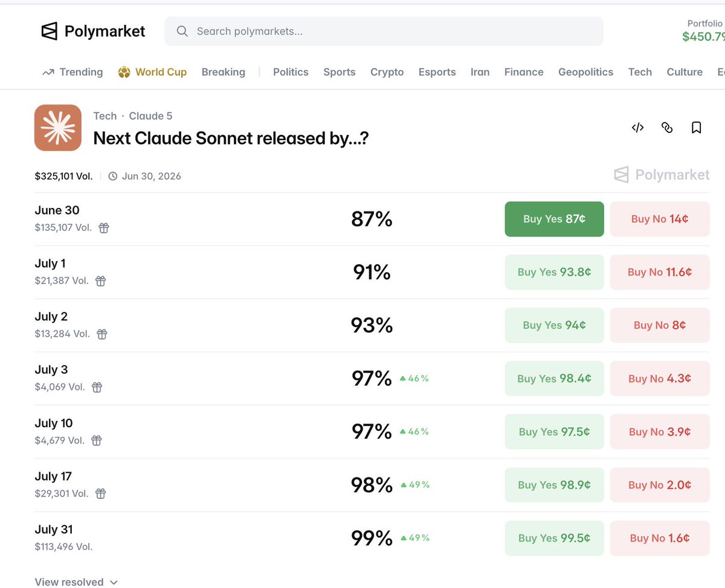This screenshot has width=725, height=588.
Task: Bookmark the Claude Sonnet market
Action: (696, 128)
